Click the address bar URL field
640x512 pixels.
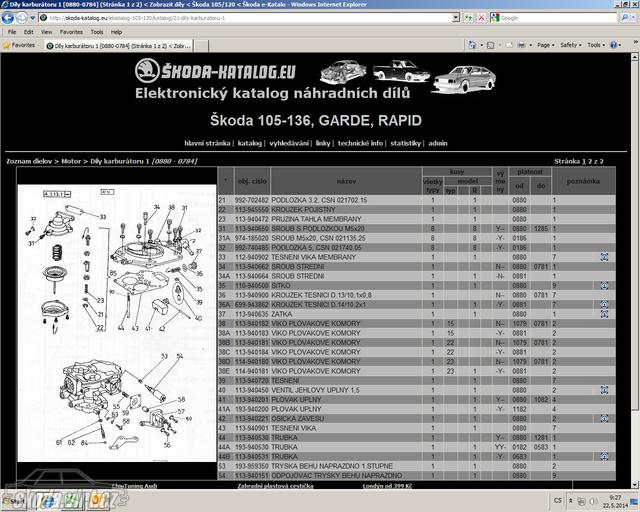247,18
